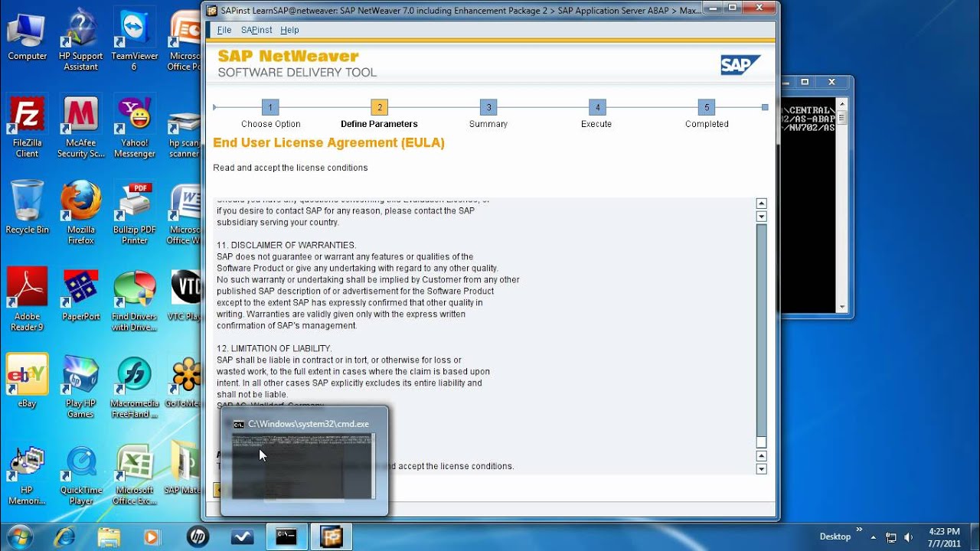The height and width of the screenshot is (551, 980).
Task: Expand the Desktop toolbar chevron
Action: point(859,530)
